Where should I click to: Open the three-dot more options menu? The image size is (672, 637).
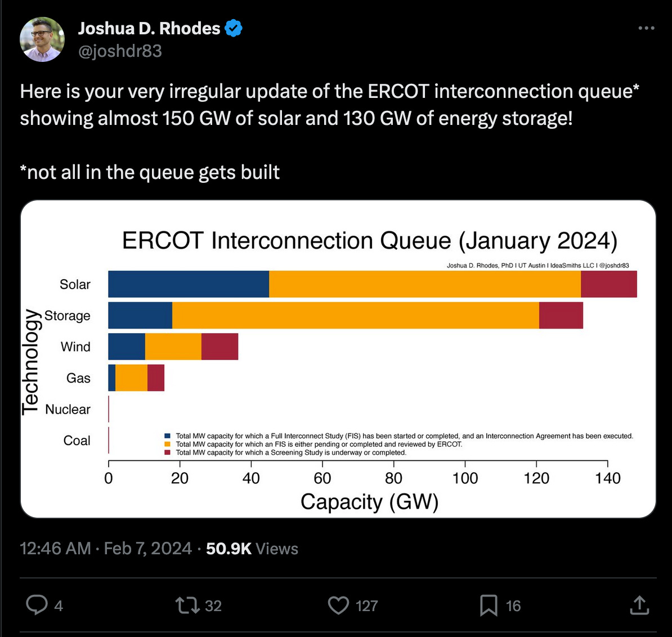[646, 28]
